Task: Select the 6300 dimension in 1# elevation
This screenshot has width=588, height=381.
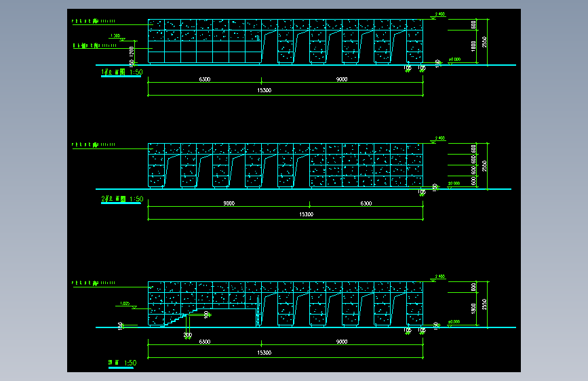Action: 205,79
